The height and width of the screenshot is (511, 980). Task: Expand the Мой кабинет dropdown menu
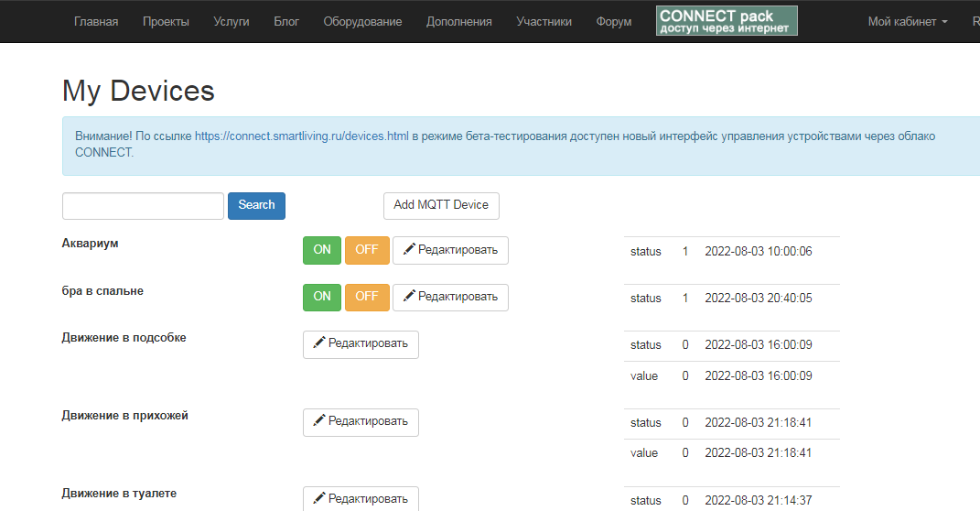[907, 22]
